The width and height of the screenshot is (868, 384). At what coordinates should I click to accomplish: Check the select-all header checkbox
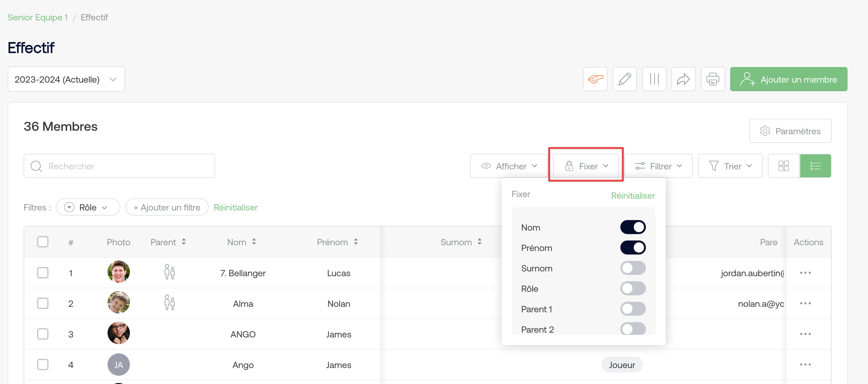43,242
